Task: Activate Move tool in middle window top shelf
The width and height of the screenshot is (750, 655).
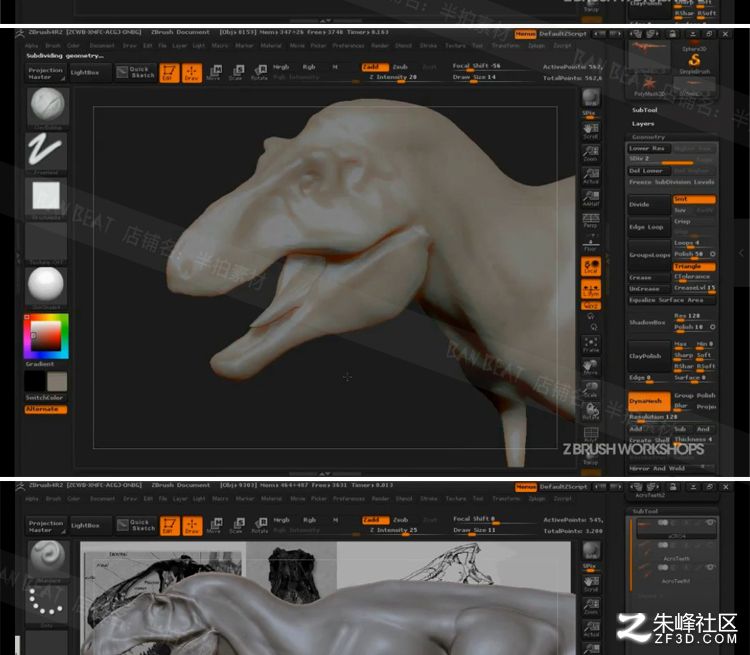Action: pos(214,73)
